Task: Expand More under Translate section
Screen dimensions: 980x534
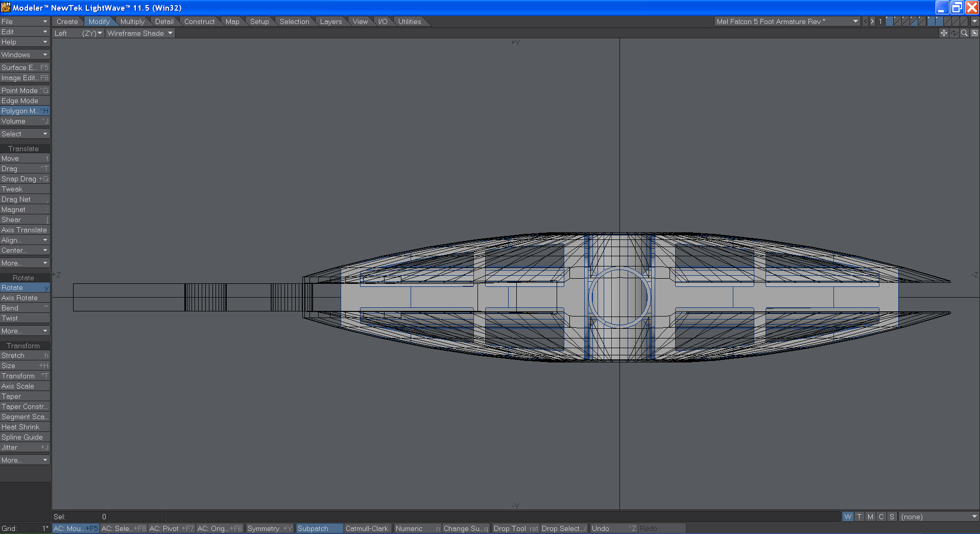Action: 25,263
